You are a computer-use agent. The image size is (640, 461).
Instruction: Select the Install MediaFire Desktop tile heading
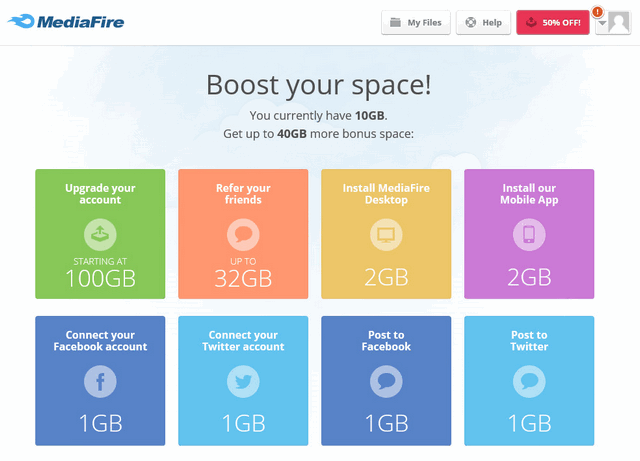(386, 194)
